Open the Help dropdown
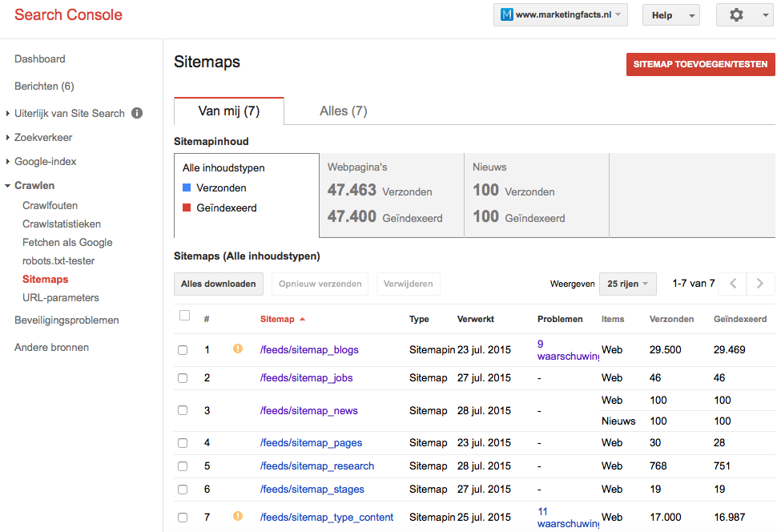This screenshot has height=532, width=777. tap(670, 15)
